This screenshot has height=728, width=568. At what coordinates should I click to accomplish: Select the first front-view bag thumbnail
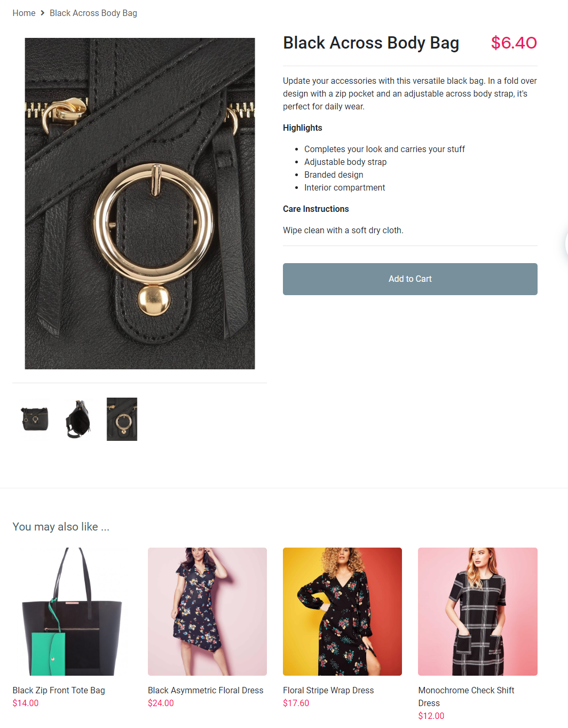coord(35,419)
